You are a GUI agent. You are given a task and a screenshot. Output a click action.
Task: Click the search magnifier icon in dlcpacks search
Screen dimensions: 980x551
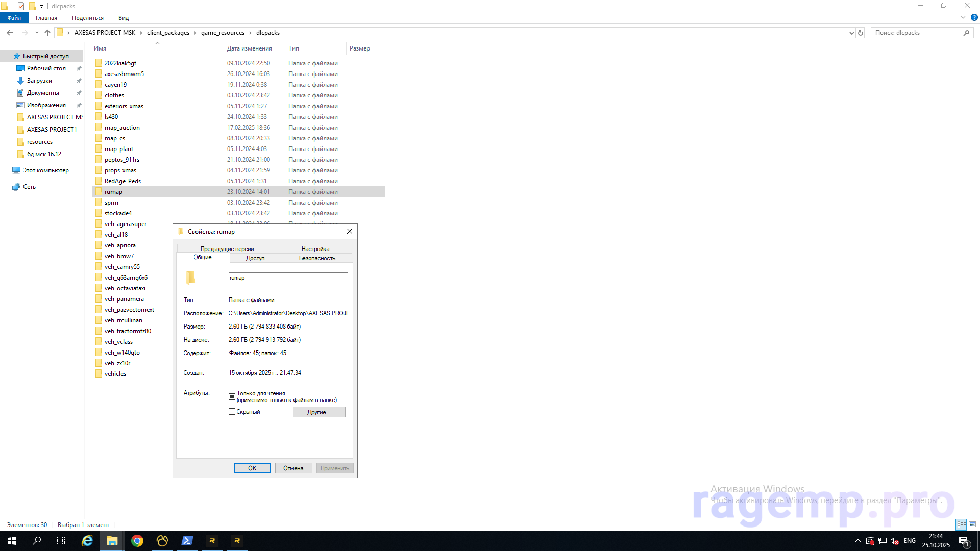click(x=966, y=33)
